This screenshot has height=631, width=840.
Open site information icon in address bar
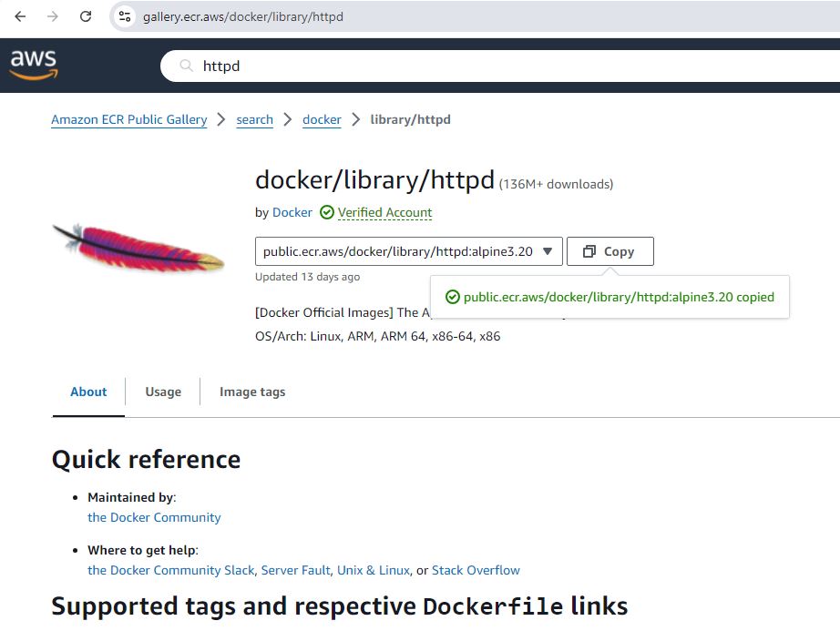click(126, 16)
